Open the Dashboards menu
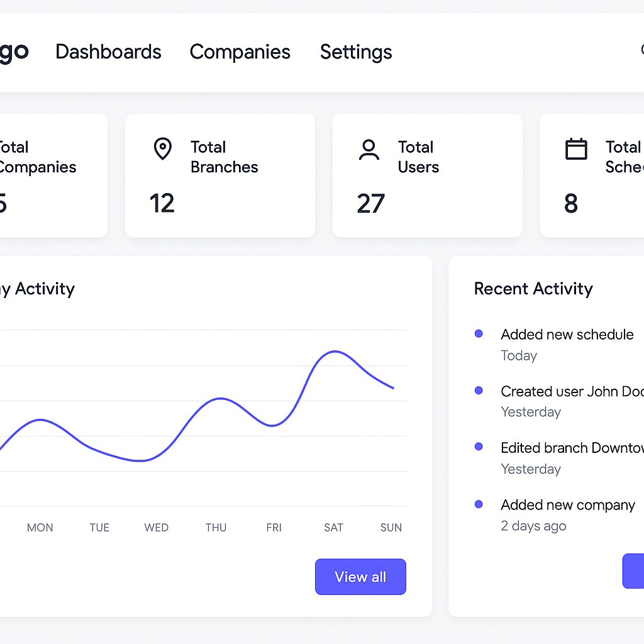This screenshot has width=644, height=644. pyautogui.click(x=108, y=52)
